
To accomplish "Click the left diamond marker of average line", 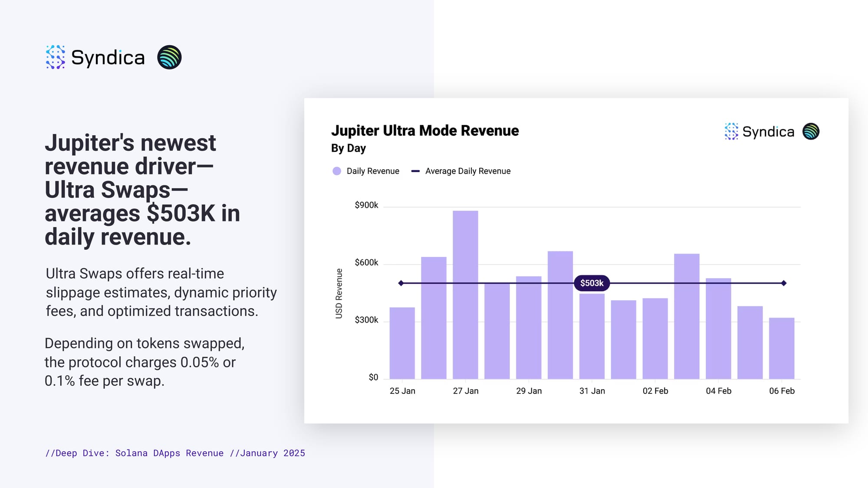I will click(x=401, y=283).
